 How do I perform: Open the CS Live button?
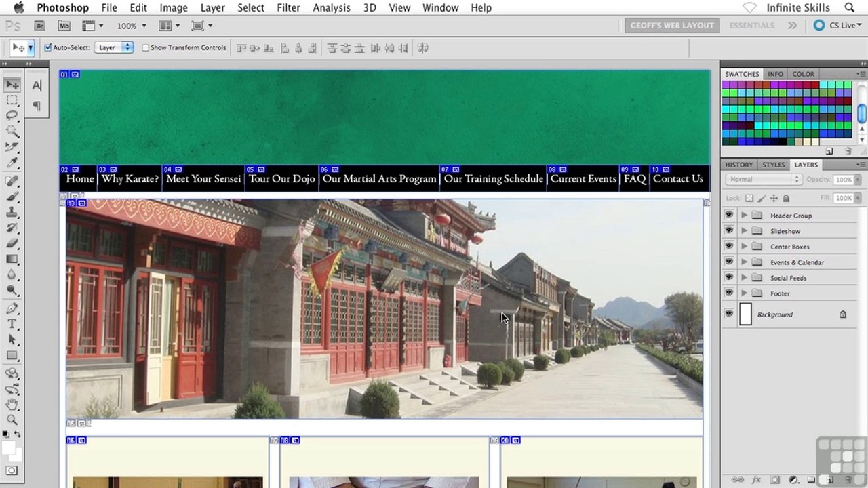click(837, 26)
